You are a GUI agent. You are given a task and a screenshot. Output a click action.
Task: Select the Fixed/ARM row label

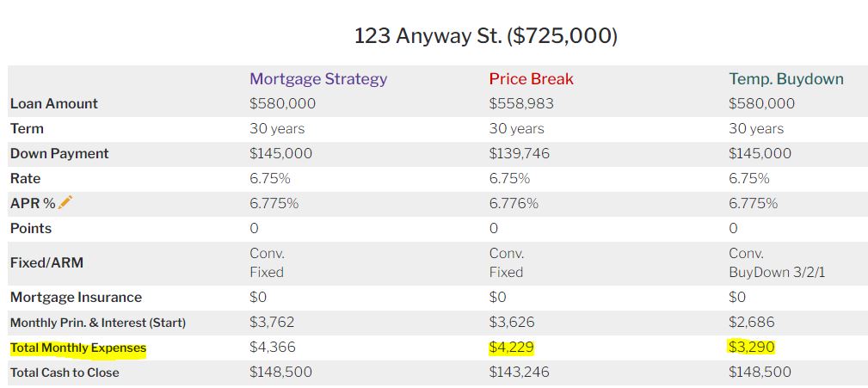[x=46, y=263]
